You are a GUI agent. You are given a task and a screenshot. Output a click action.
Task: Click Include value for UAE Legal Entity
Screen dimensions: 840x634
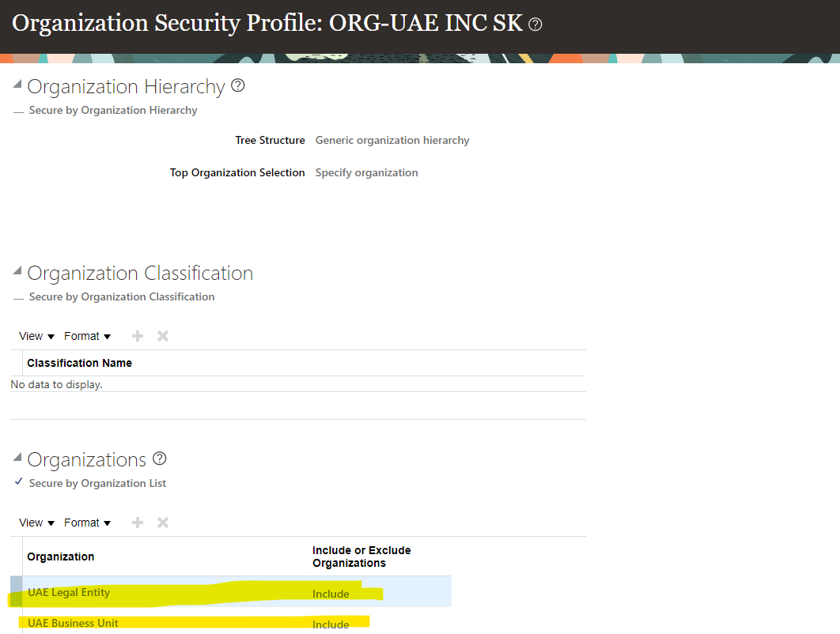pos(331,594)
